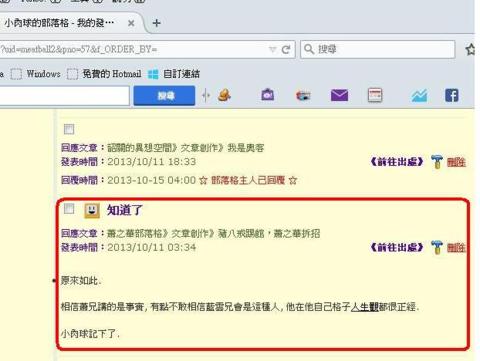Click the magnifier icon in the search box

(309, 49)
